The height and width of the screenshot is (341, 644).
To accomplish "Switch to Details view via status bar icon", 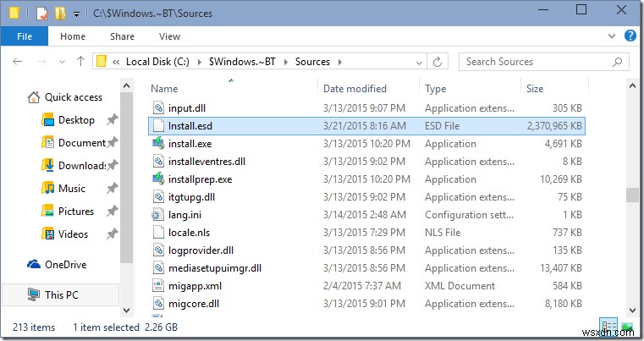I will coord(608,327).
